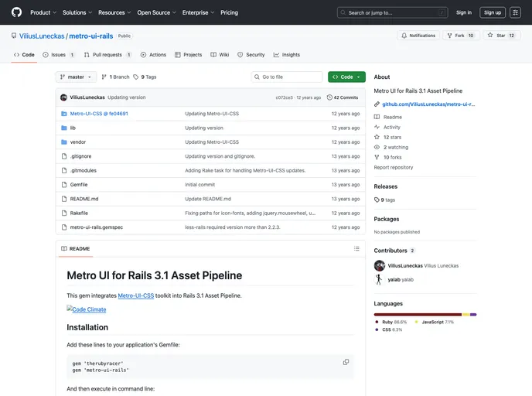Click the Readme book icon in About
Screen dimensions: 532x396
click(377, 117)
